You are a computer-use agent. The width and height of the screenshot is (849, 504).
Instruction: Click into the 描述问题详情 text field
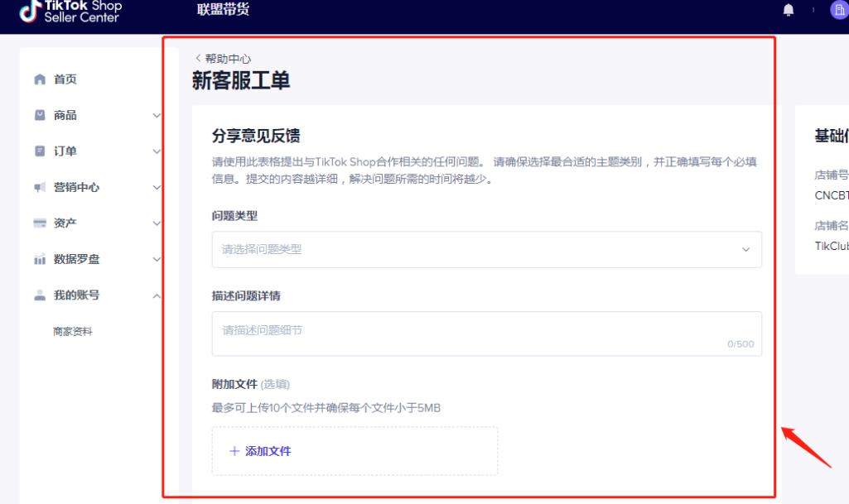[x=486, y=334]
